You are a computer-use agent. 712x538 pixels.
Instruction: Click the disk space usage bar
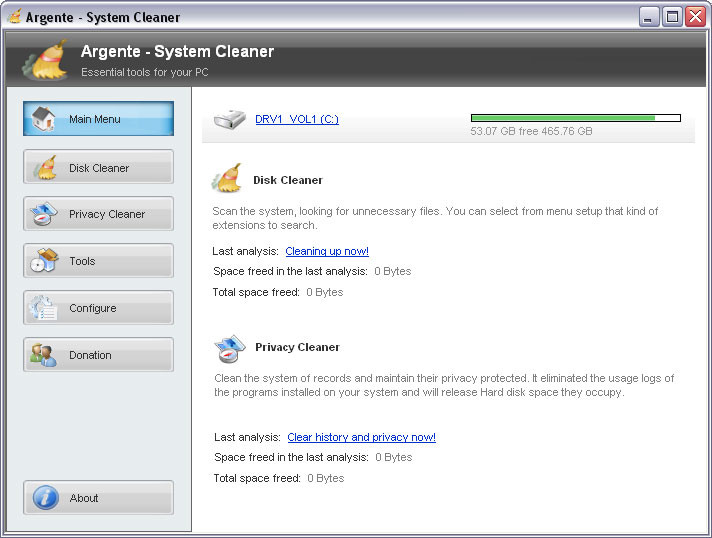576,118
